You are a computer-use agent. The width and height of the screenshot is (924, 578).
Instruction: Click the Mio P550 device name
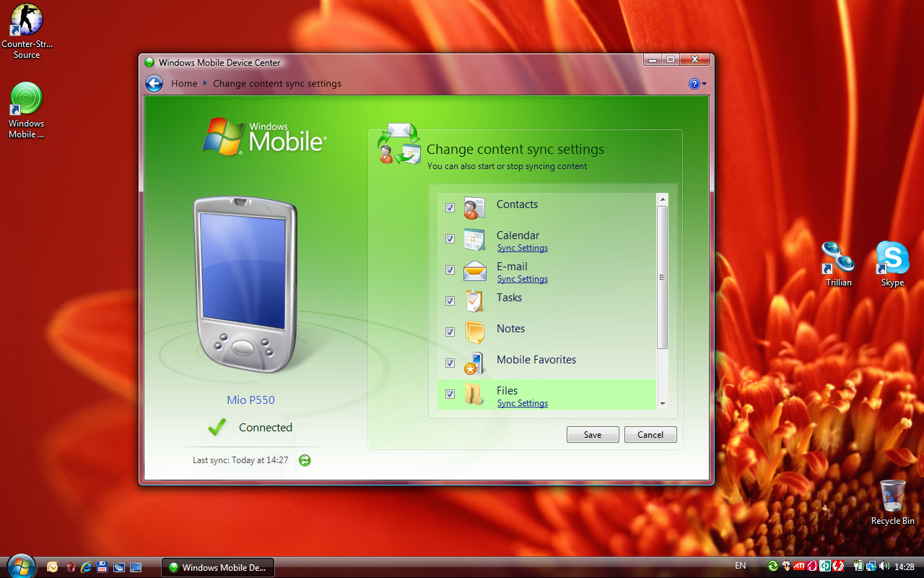point(251,400)
